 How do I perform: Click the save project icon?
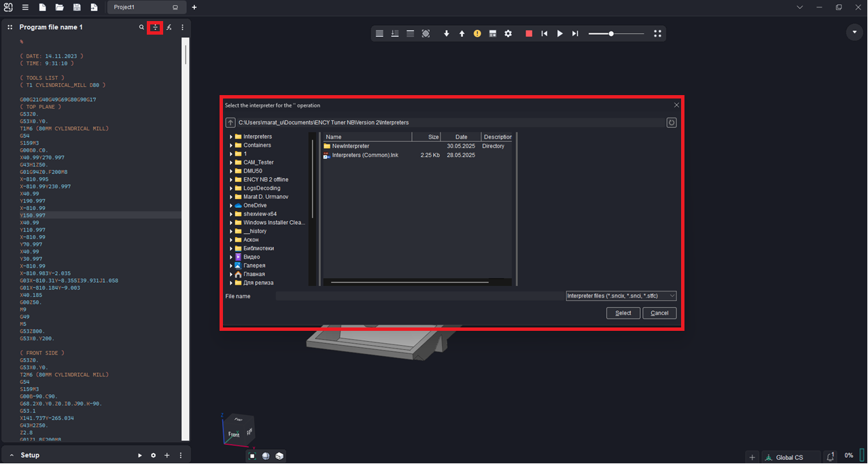(77, 7)
